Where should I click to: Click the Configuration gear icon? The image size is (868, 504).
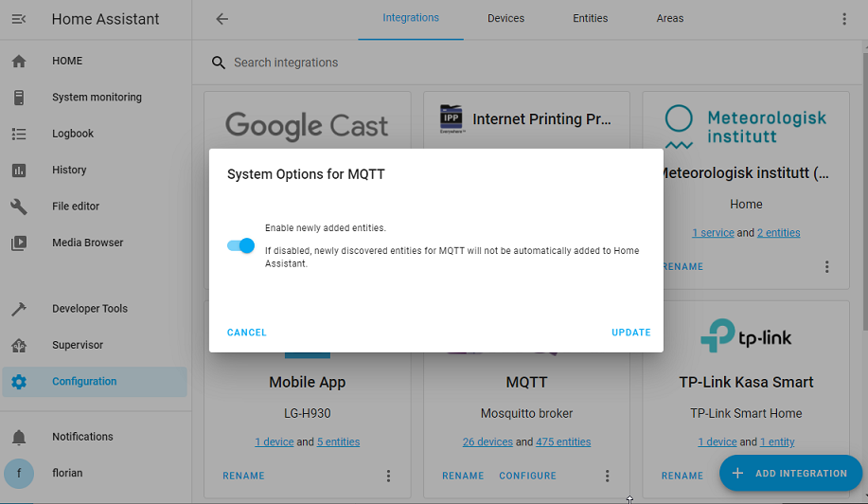click(x=19, y=382)
